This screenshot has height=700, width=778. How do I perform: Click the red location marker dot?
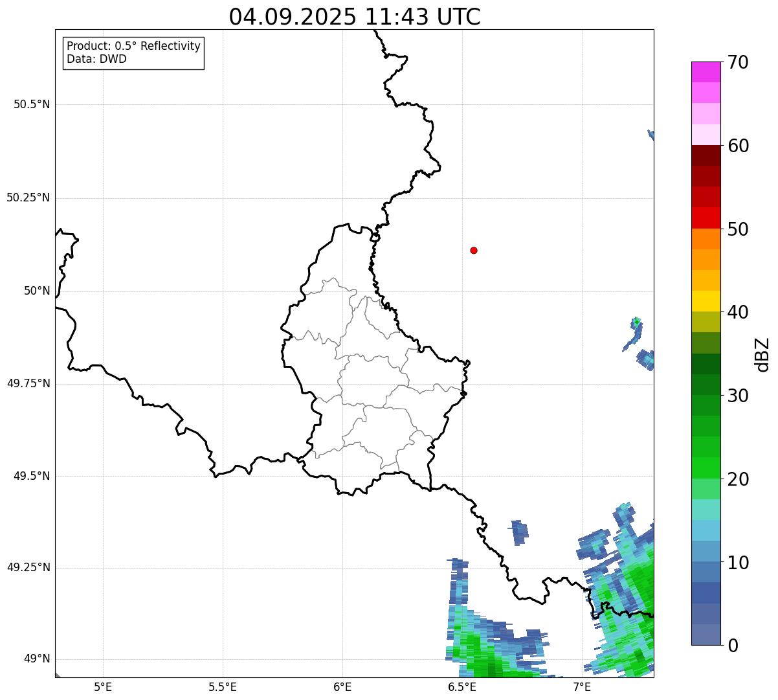(474, 250)
